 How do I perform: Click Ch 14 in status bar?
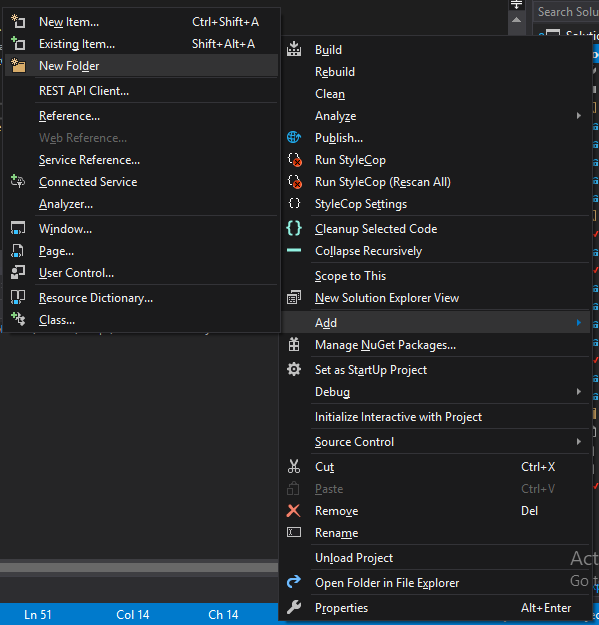pos(223,615)
